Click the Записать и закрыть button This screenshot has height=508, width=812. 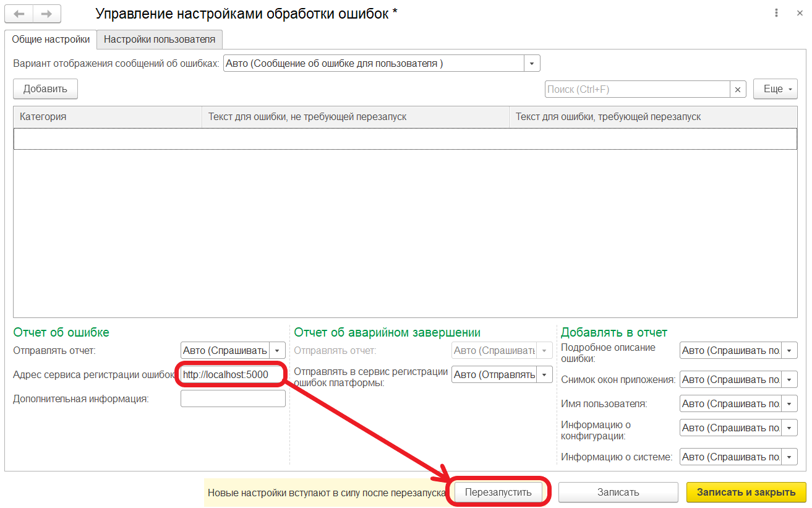tap(746, 493)
